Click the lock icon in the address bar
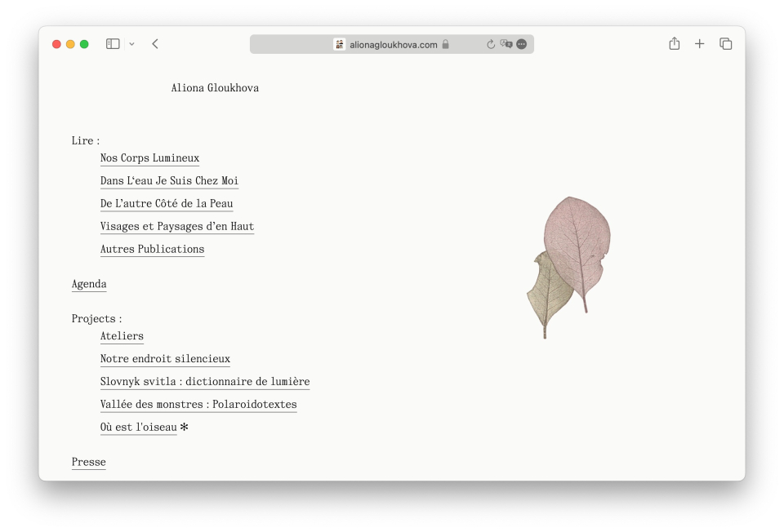 coord(446,44)
